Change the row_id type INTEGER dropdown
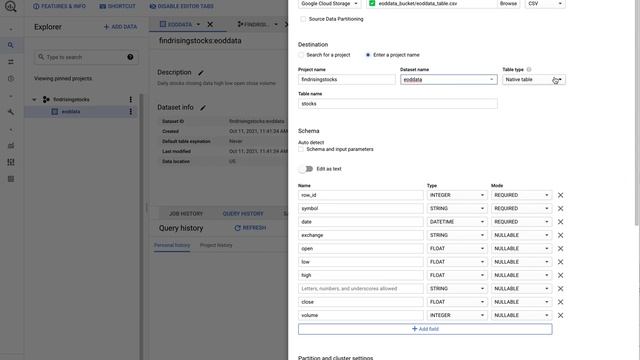The height and width of the screenshot is (360, 640). [457, 195]
